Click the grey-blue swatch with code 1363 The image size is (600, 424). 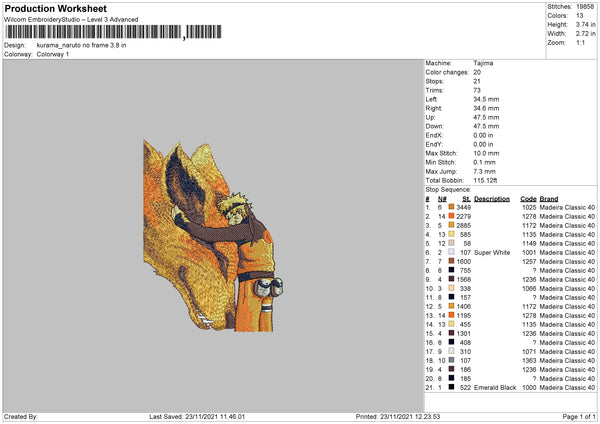click(x=451, y=360)
